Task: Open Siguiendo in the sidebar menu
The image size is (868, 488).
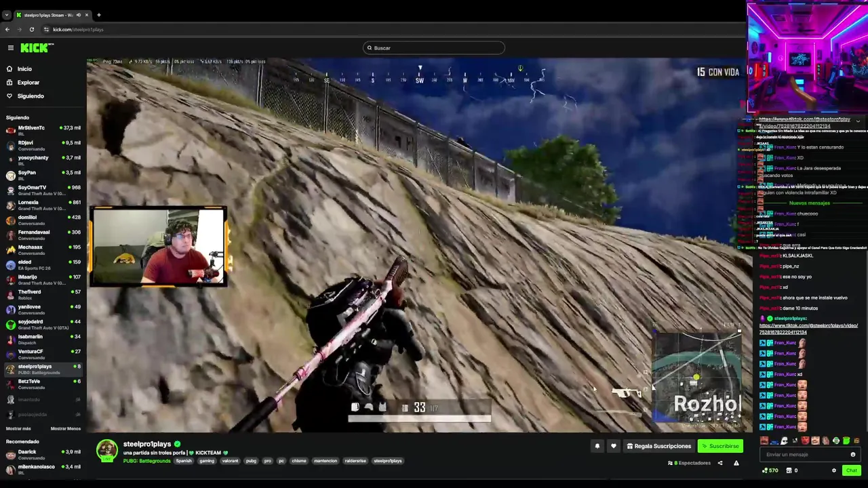Action: tap(31, 96)
